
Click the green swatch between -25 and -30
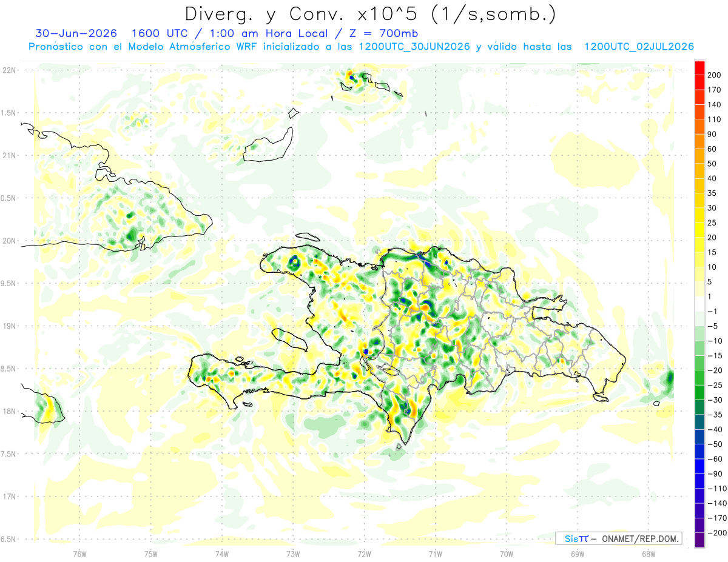699,393
